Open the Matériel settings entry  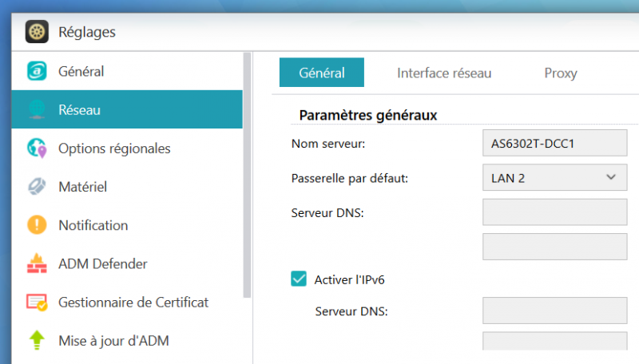tap(82, 187)
